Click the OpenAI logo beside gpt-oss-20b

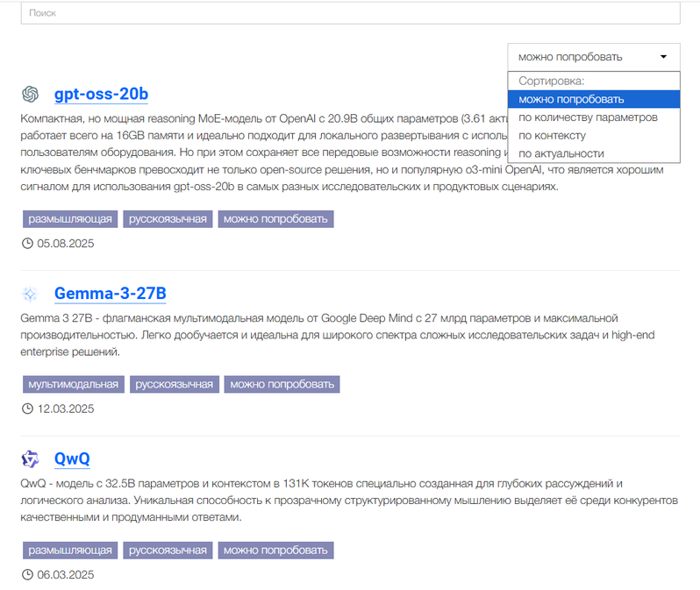(30, 94)
